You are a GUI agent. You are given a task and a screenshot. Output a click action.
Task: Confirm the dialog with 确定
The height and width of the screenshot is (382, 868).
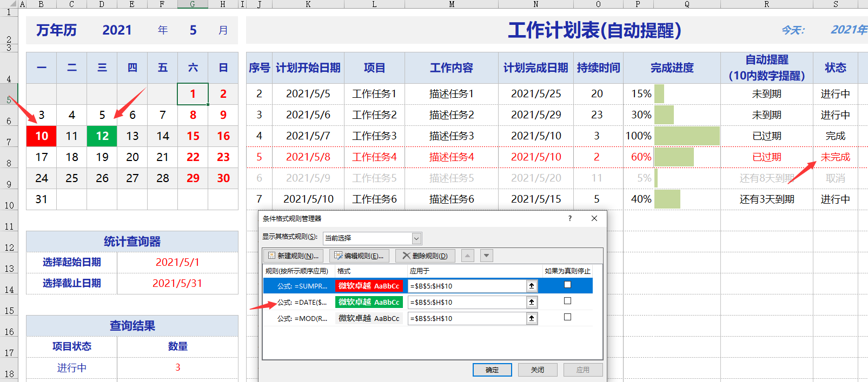(x=492, y=370)
